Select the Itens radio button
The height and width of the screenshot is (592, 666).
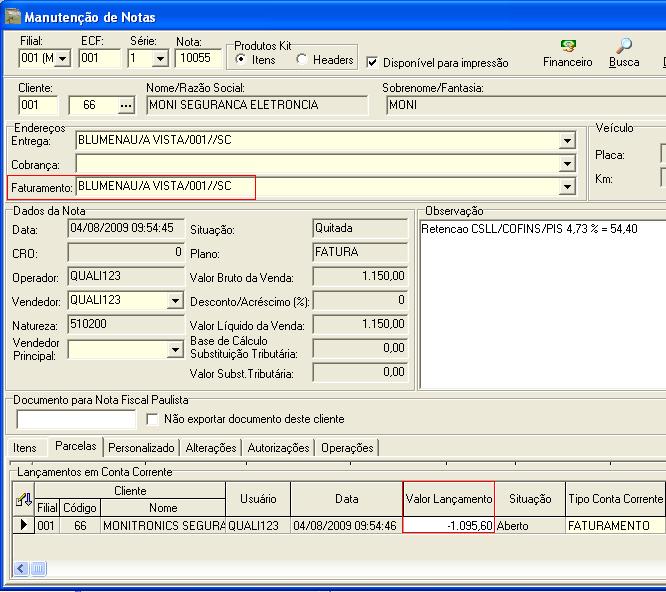(x=241, y=59)
